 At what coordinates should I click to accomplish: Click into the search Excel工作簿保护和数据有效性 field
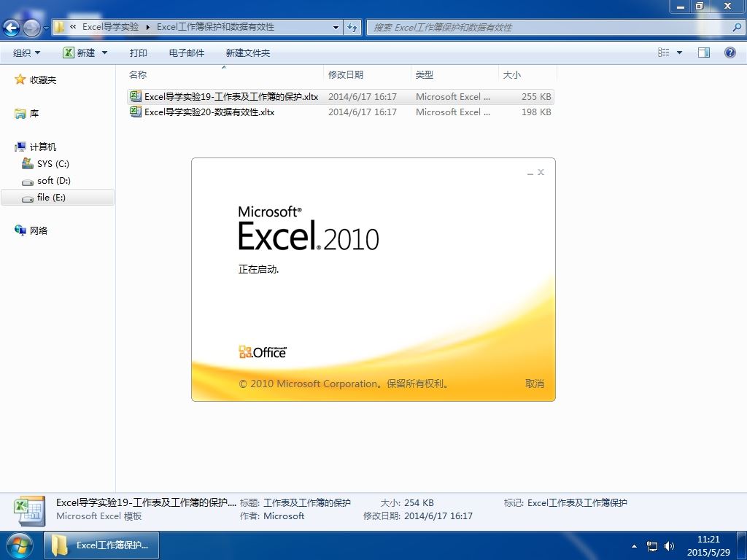click(x=549, y=28)
